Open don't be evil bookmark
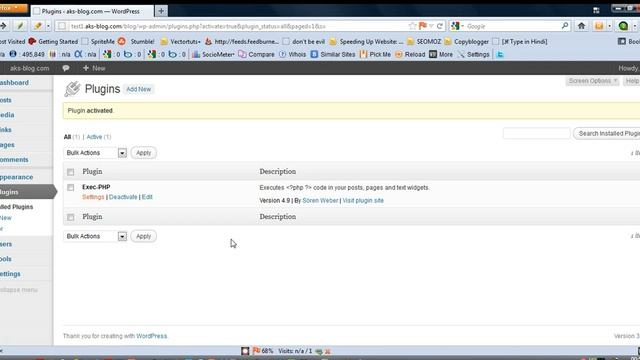Screen dimensions: 640x360 [x=304, y=42]
